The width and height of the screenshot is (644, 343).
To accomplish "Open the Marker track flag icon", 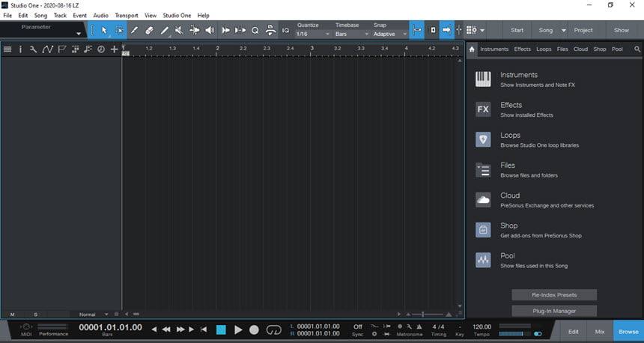I will (61, 49).
